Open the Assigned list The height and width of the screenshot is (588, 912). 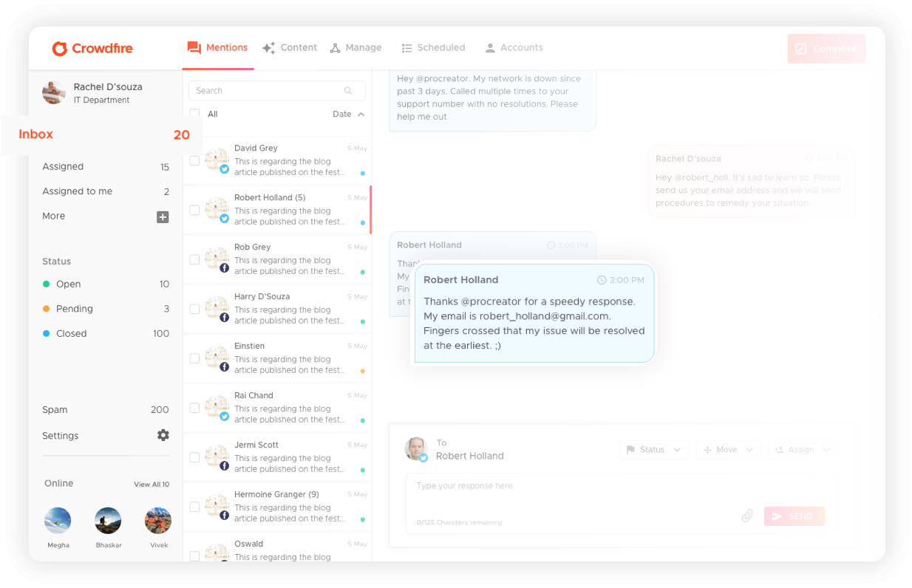[106, 167]
